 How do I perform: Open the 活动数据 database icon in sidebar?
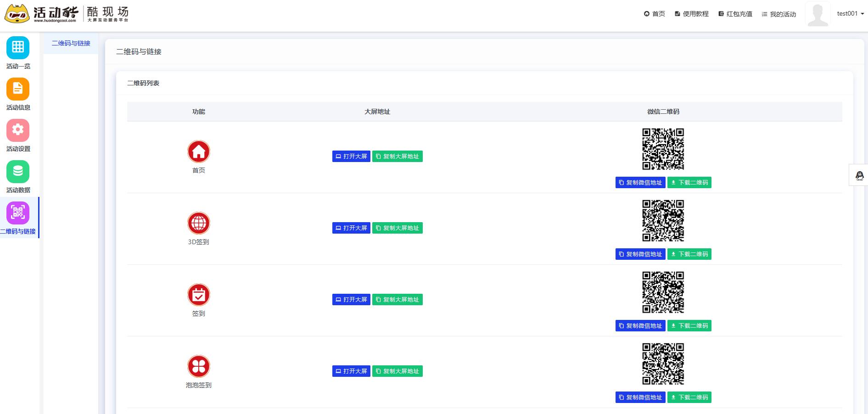(18, 172)
